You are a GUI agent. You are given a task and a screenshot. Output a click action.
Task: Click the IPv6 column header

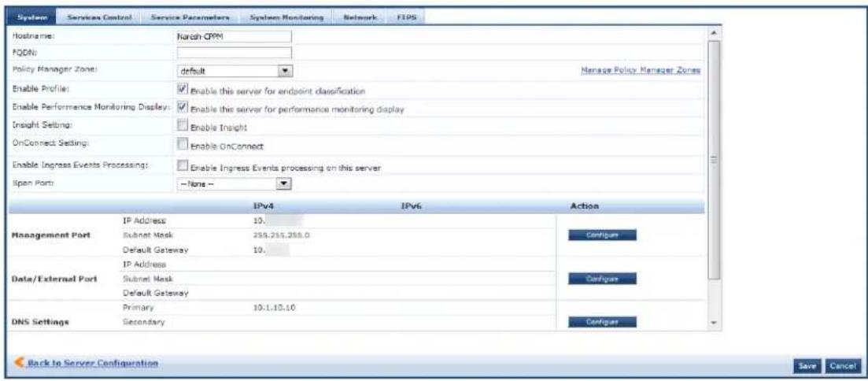412,206
